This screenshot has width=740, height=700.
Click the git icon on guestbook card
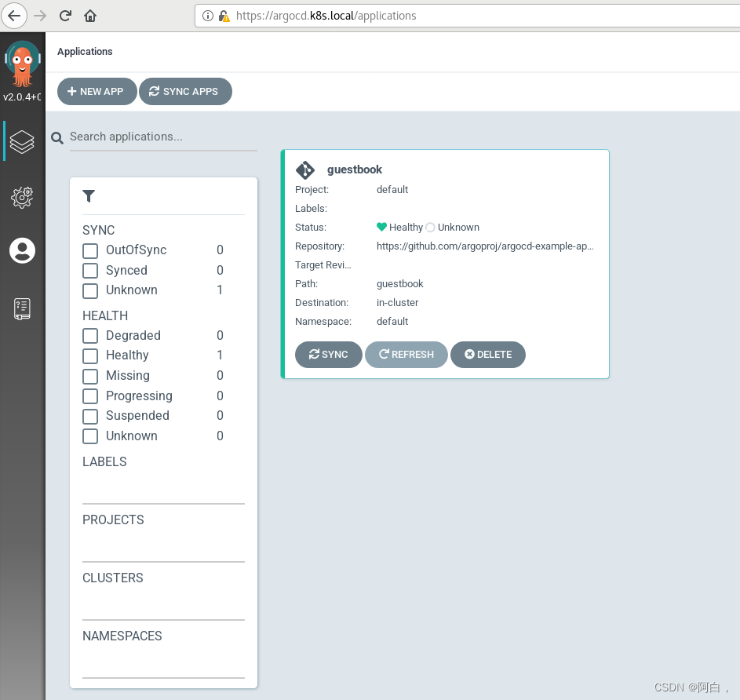point(305,170)
